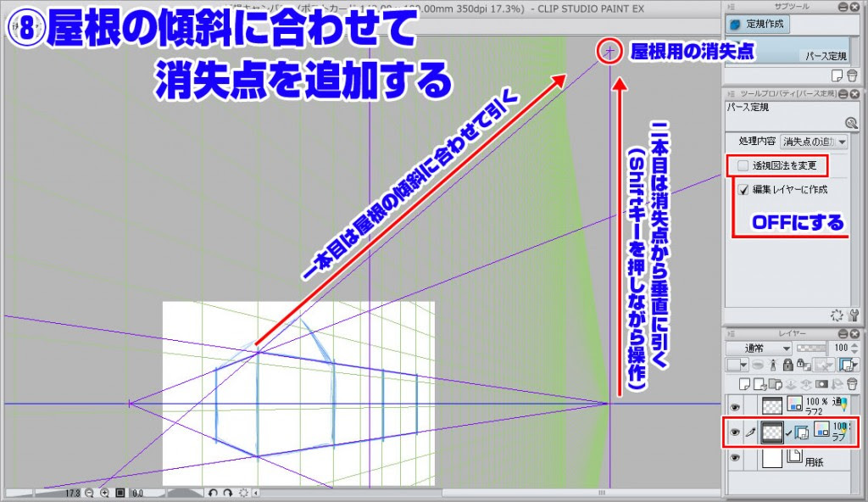Viewport: 868px width, 502px height.
Task: Toggle set as reference layer lighthouse icon
Action: coord(773,365)
